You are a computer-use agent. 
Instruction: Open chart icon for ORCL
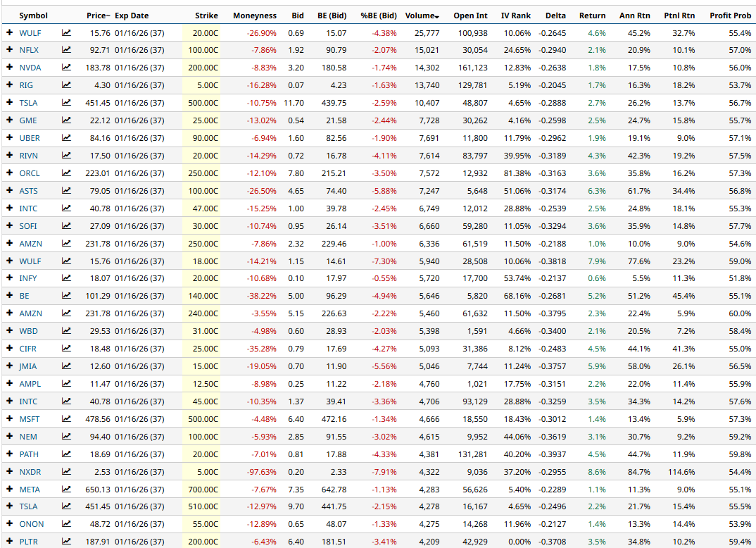[66, 173]
